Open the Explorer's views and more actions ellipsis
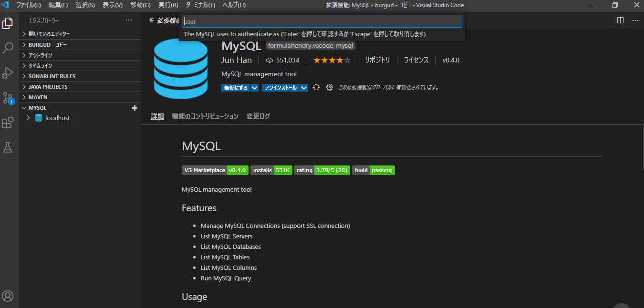Screen dimensions: 644x308 128,20
